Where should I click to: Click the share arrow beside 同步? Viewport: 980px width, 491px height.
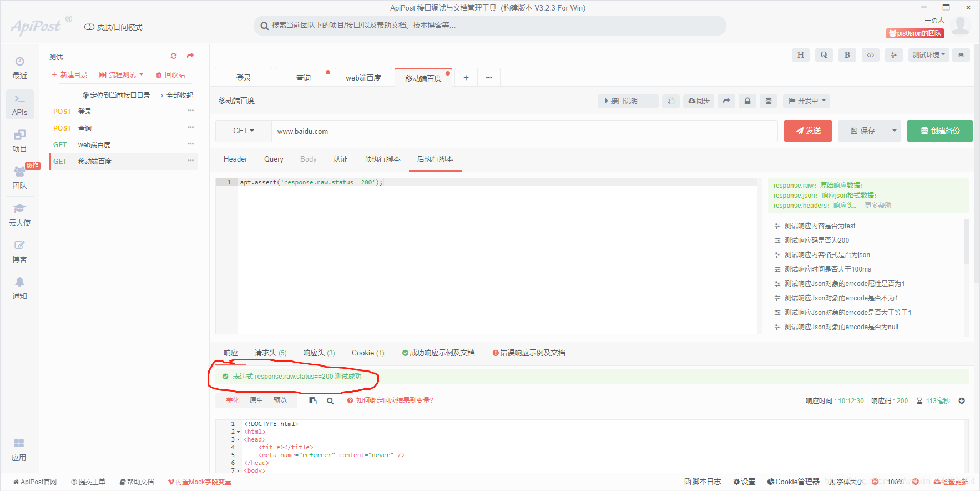coord(726,101)
